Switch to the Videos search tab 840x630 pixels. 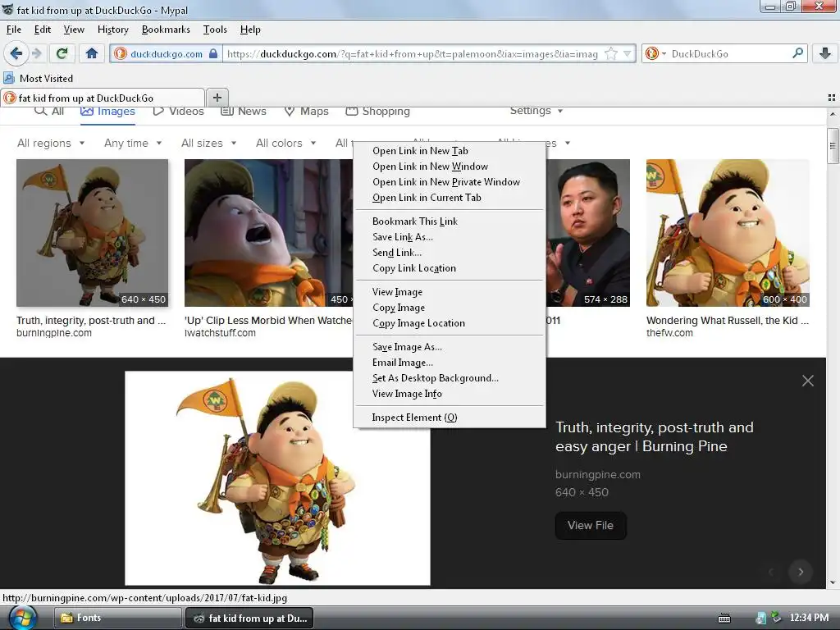tap(178, 111)
